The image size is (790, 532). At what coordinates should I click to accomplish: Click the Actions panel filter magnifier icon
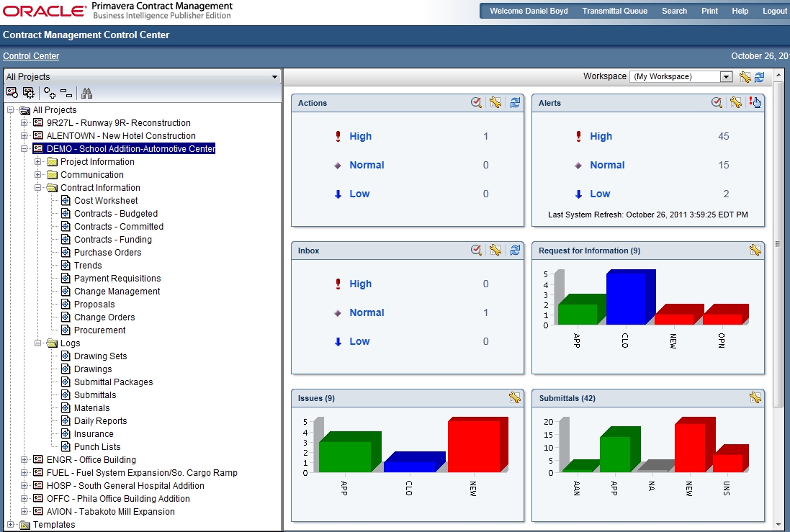(x=476, y=102)
